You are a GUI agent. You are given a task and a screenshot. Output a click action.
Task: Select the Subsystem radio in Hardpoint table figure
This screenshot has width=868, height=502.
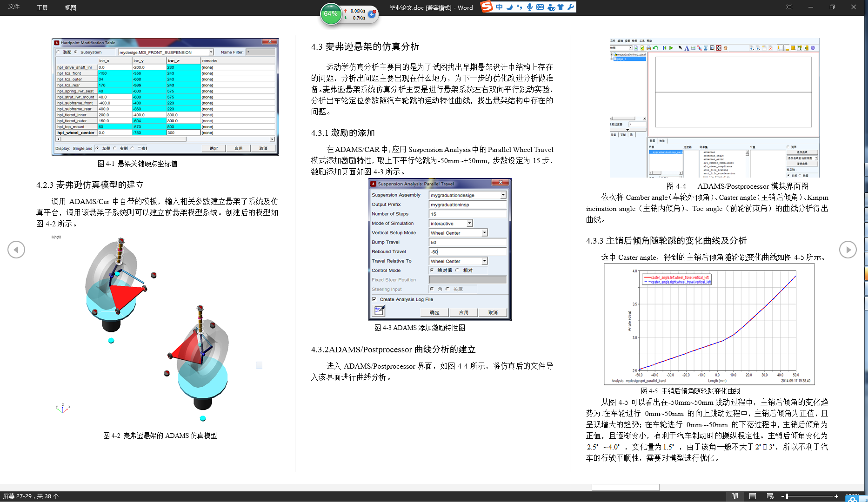[76, 52]
